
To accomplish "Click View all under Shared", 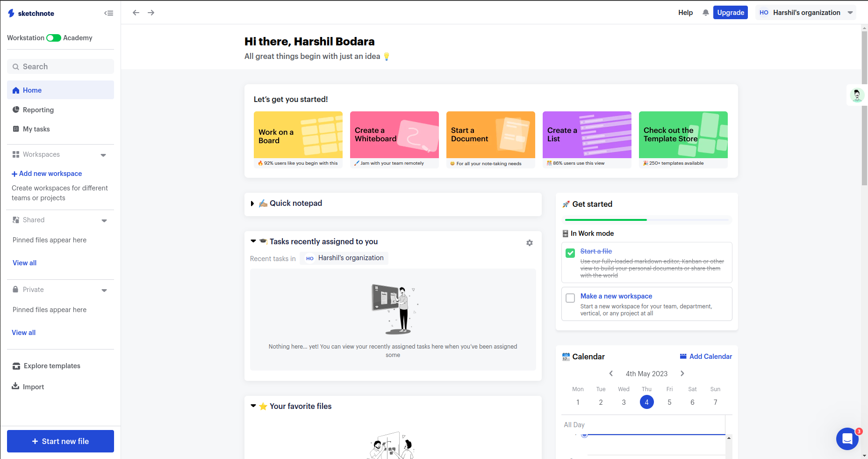I will click(x=24, y=263).
